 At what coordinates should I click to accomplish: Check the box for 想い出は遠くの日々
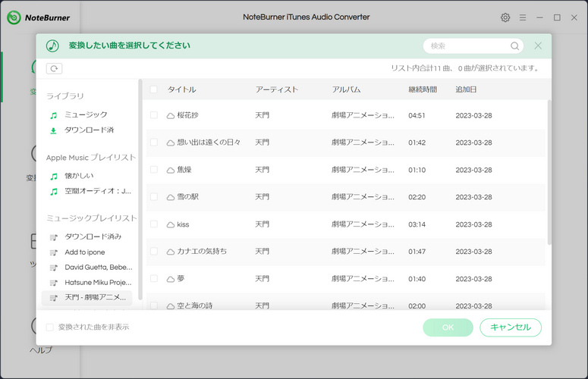tap(154, 143)
